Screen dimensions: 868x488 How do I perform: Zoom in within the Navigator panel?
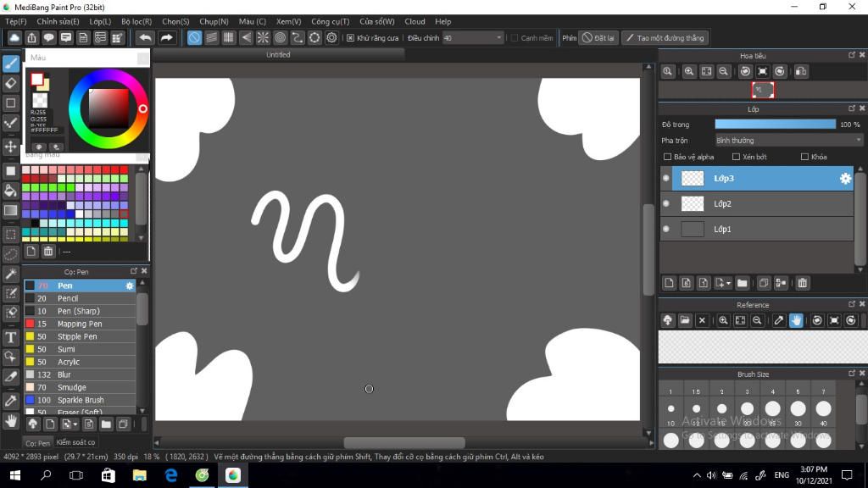(689, 71)
